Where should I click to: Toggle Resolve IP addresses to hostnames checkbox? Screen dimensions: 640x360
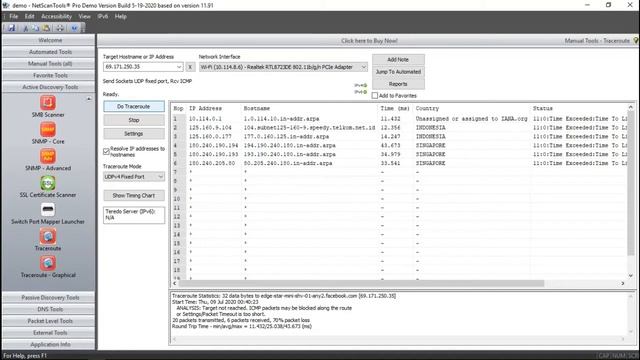coord(107,151)
